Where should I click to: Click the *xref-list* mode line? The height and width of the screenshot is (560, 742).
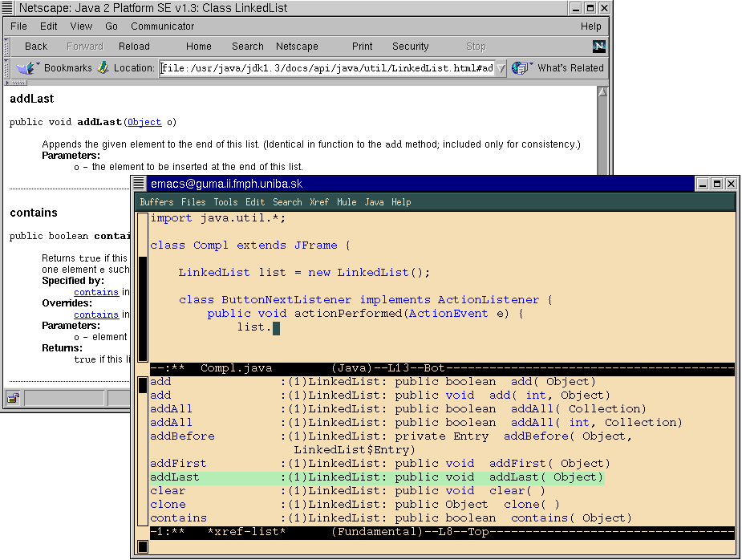point(442,532)
